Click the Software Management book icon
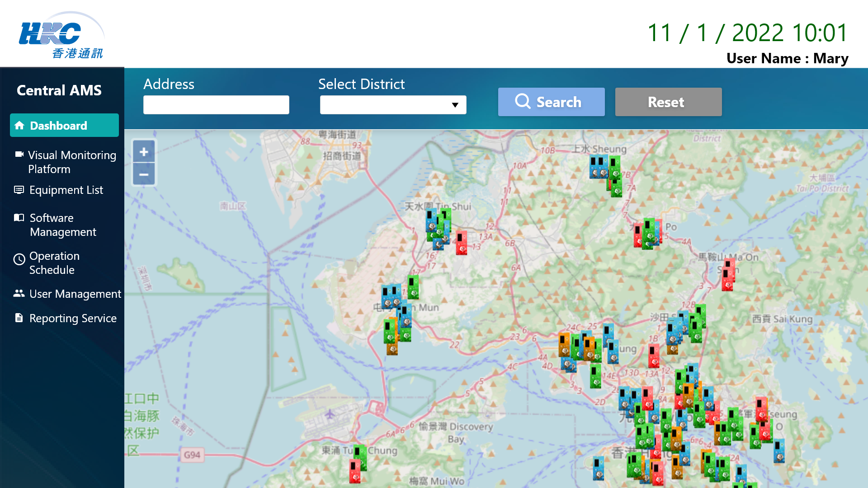Screen dimensions: 868x488 click(x=19, y=217)
